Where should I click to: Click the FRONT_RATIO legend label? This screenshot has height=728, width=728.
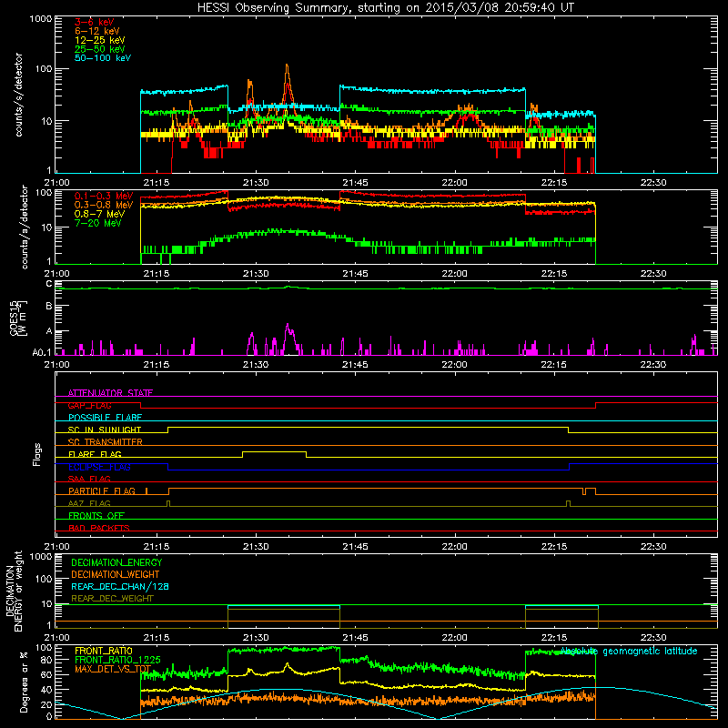[104, 651]
